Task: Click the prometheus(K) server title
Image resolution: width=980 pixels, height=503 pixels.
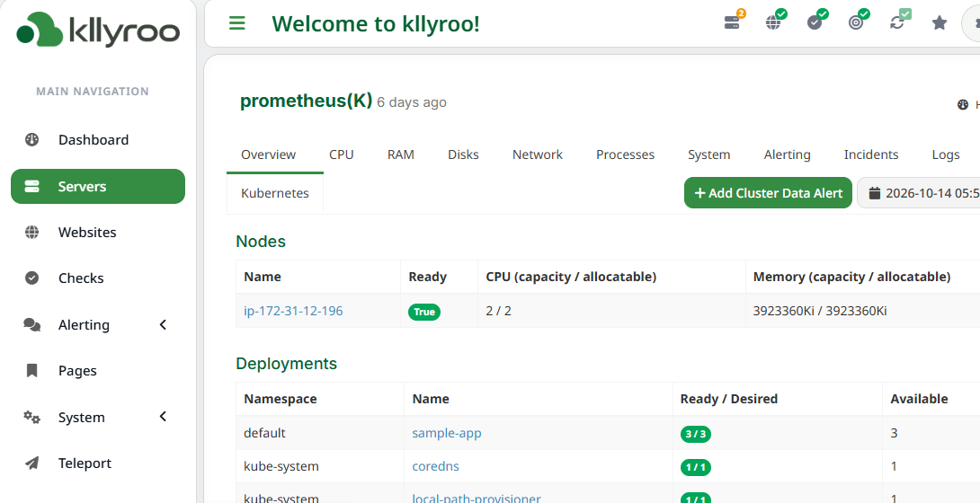Action: [307, 101]
